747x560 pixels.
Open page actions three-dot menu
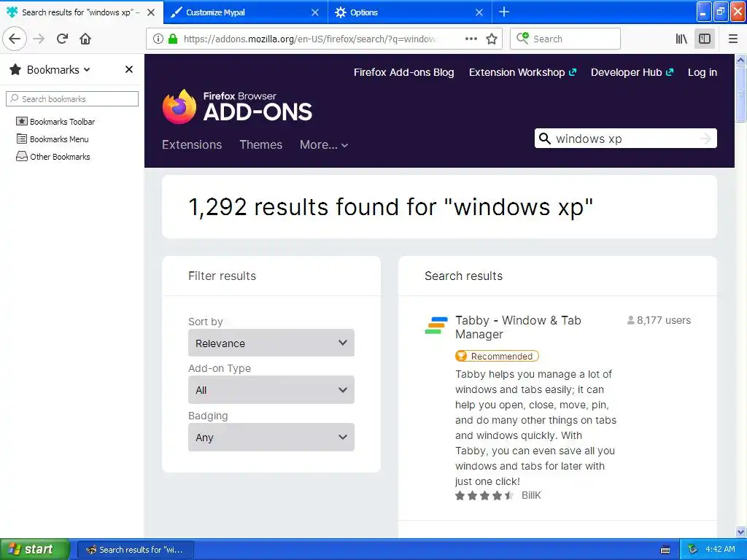pos(471,39)
